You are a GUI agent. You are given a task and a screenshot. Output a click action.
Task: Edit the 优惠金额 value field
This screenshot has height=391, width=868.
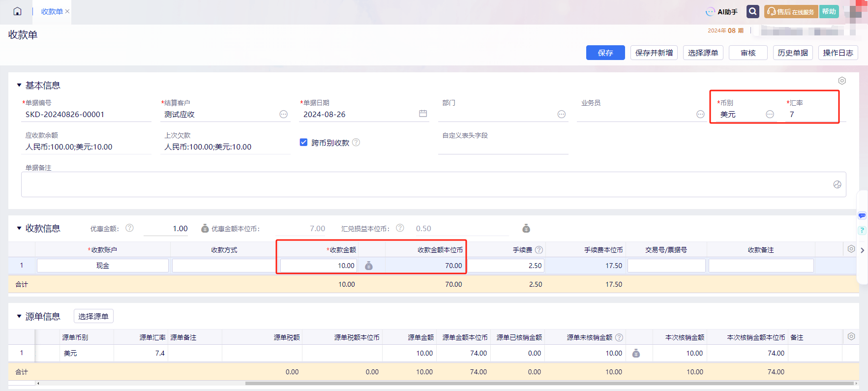[166, 229]
